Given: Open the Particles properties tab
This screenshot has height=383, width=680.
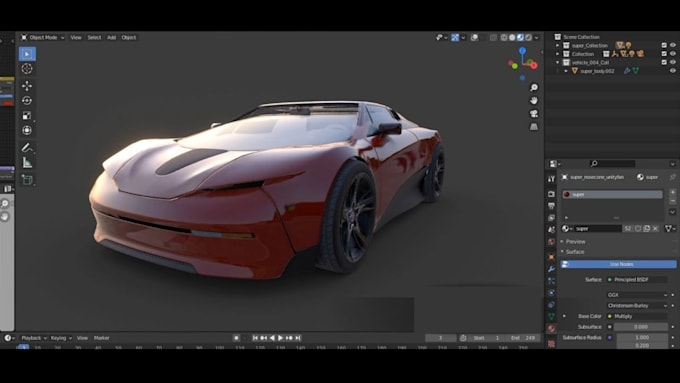Looking at the screenshot, I should click(x=551, y=281).
